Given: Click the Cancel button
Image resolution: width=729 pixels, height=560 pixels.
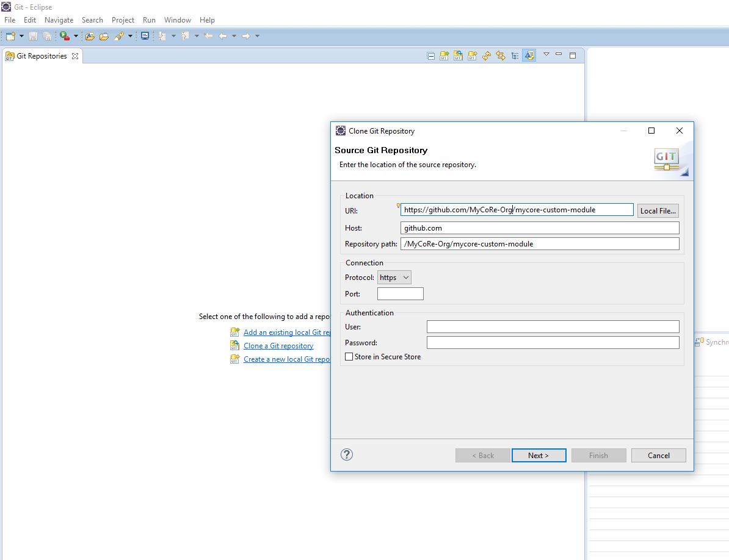Looking at the screenshot, I should point(659,456).
